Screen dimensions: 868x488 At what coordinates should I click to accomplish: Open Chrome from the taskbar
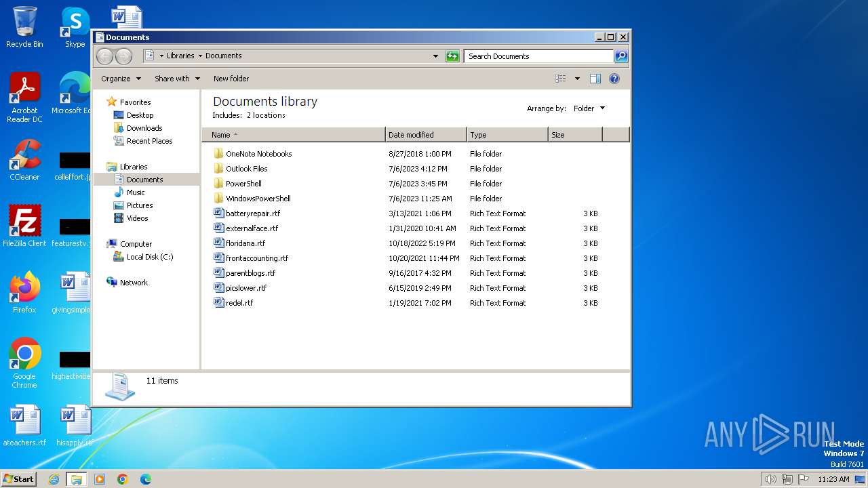click(123, 479)
